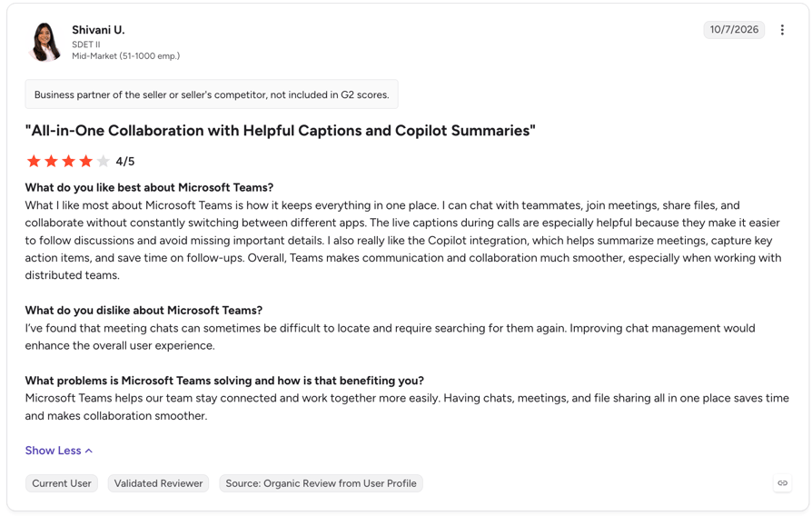
Task: Click Shivani U.'s profile photo
Action: pyautogui.click(x=45, y=42)
